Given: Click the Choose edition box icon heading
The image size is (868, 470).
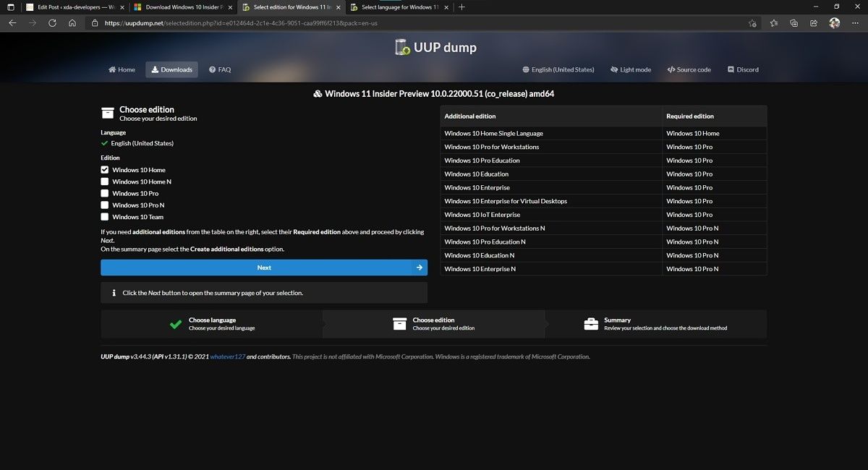Looking at the screenshot, I should [x=108, y=113].
